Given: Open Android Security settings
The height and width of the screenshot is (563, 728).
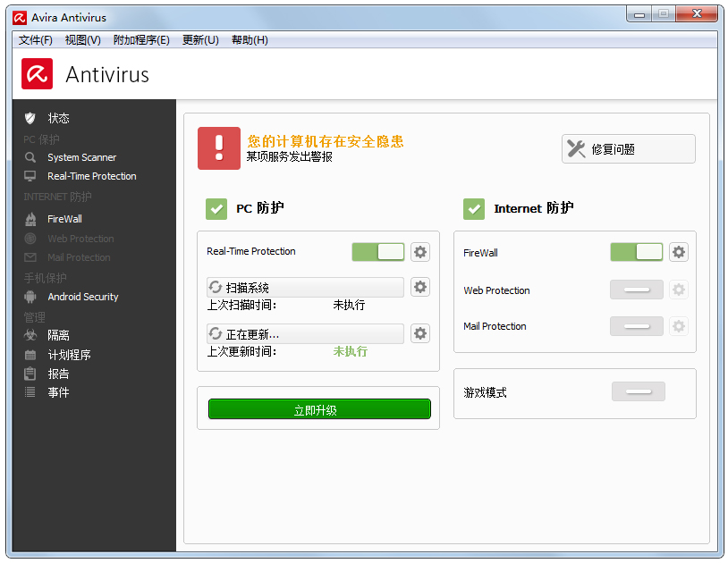Looking at the screenshot, I should [83, 297].
